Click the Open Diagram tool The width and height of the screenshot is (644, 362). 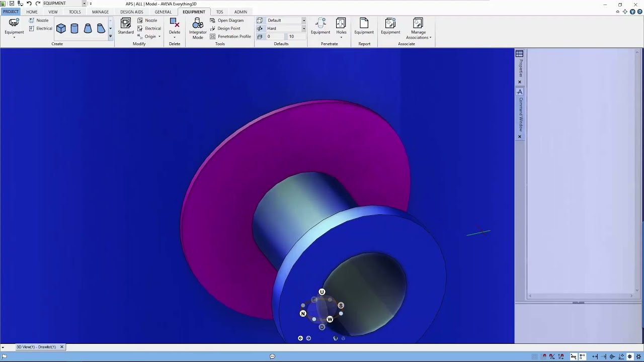pos(227,21)
